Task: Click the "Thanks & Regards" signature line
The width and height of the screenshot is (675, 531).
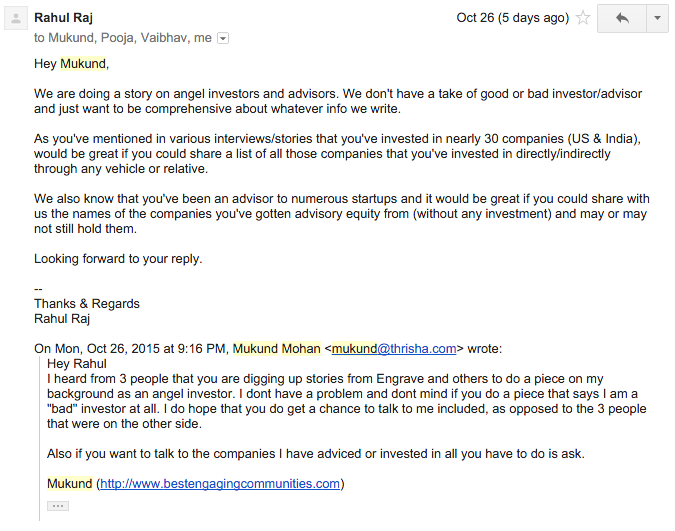Action: 87,304
